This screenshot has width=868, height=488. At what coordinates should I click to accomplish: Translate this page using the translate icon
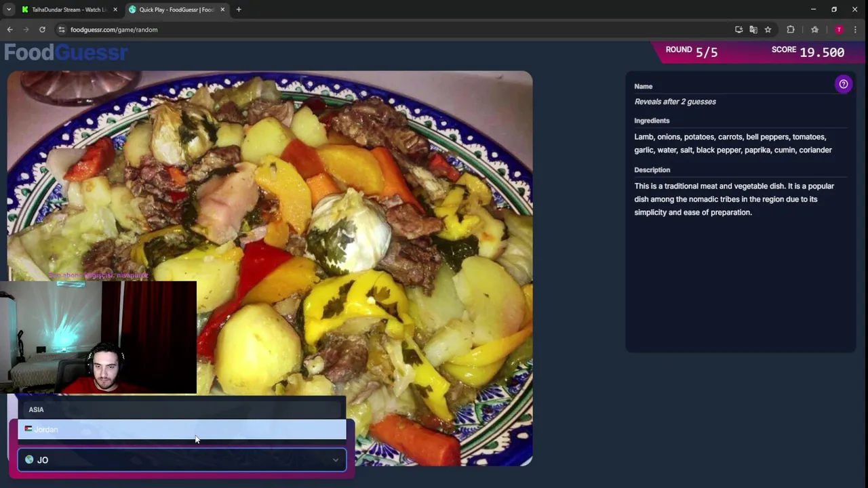pyautogui.click(x=753, y=30)
